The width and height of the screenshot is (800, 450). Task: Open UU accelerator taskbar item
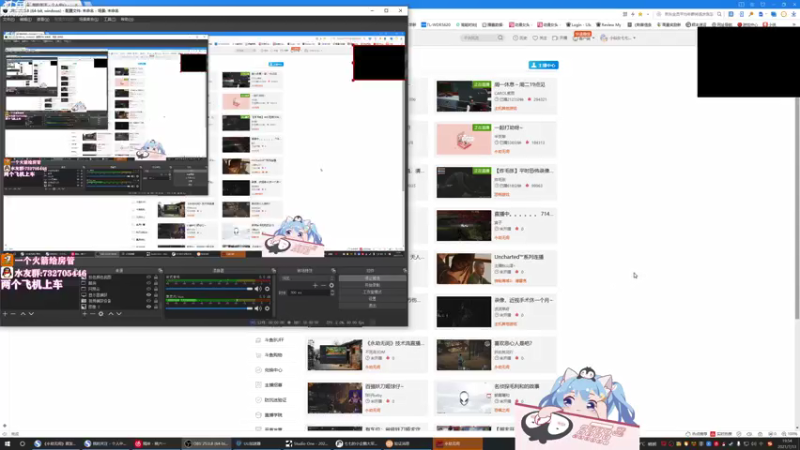257,444
